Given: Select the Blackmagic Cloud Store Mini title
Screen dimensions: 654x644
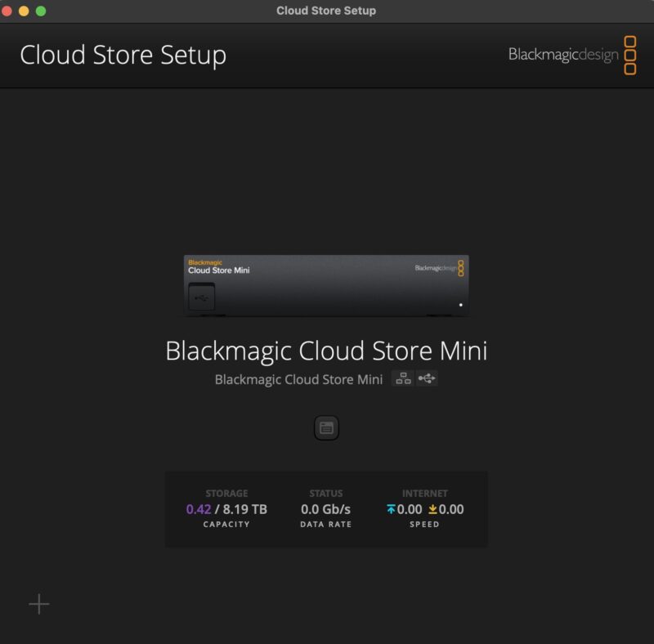Looking at the screenshot, I should point(327,350).
